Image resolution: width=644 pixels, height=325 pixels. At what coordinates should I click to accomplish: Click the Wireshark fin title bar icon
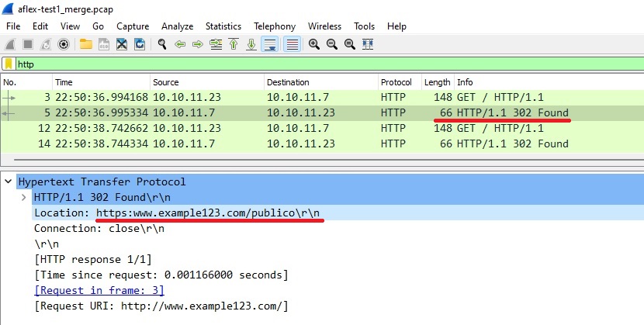coord(9,9)
